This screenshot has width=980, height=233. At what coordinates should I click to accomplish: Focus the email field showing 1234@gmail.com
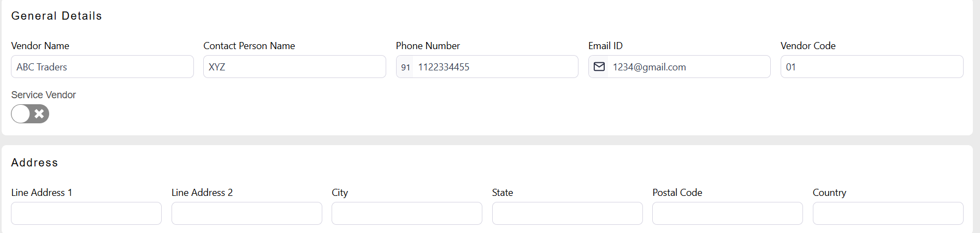[688, 67]
